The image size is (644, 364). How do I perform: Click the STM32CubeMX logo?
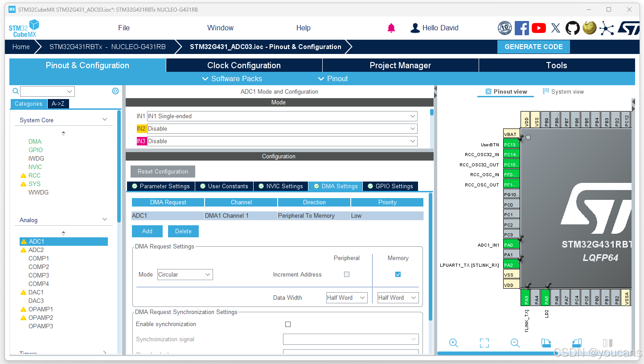pos(24,29)
